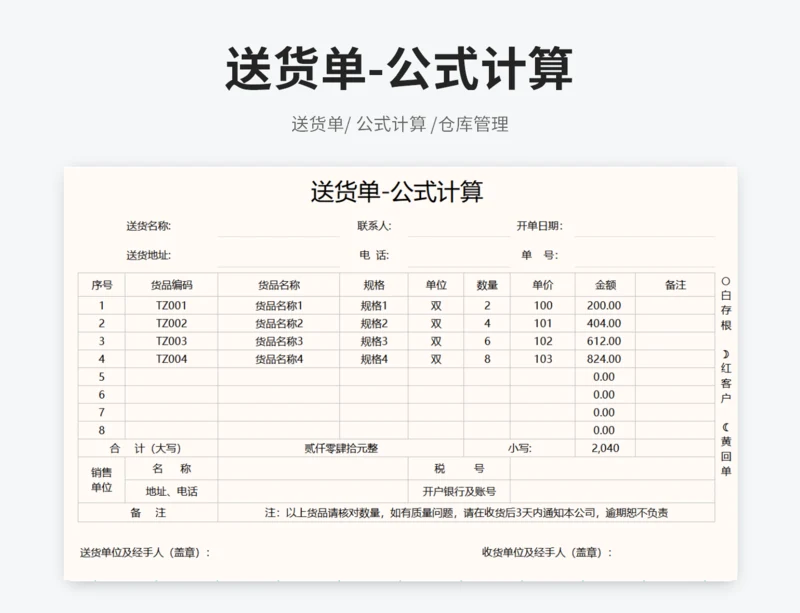The width and height of the screenshot is (800, 613).
Task: Click amount 612.00
Action: click(605, 341)
